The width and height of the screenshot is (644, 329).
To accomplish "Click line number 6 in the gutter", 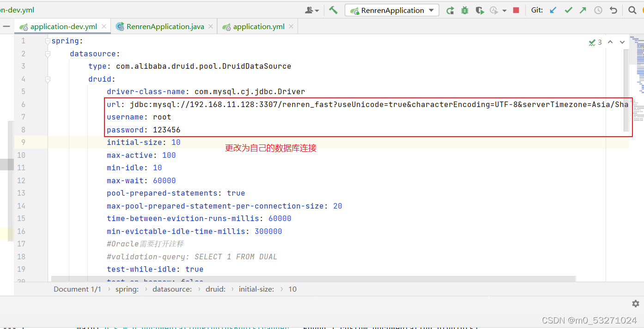I will [23, 104].
